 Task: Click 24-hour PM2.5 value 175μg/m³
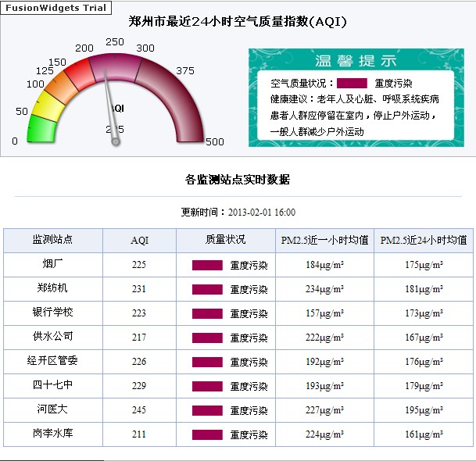click(424, 265)
